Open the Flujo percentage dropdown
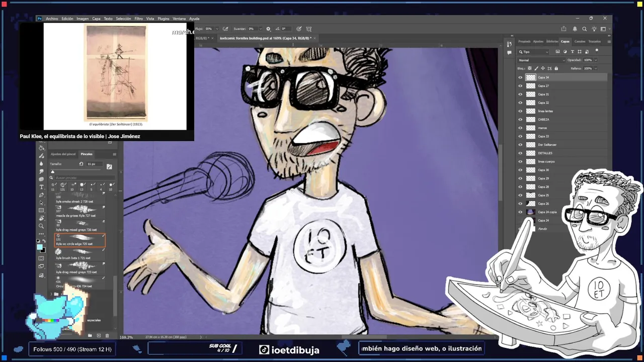 click(217, 29)
